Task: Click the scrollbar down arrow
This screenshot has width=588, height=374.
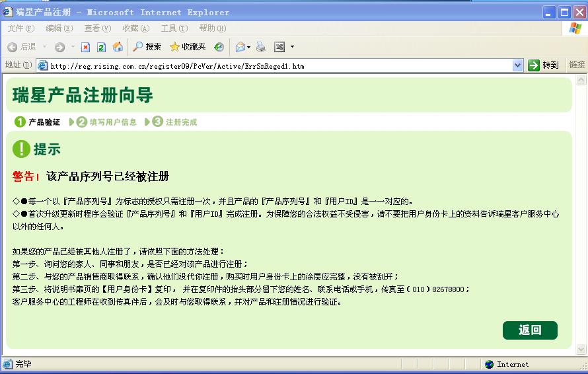Action: coord(581,350)
